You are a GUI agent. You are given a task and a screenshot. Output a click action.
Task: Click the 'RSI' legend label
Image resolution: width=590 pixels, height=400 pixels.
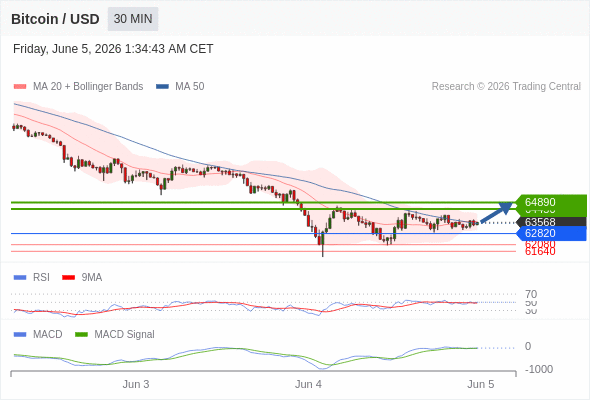[x=41, y=277]
